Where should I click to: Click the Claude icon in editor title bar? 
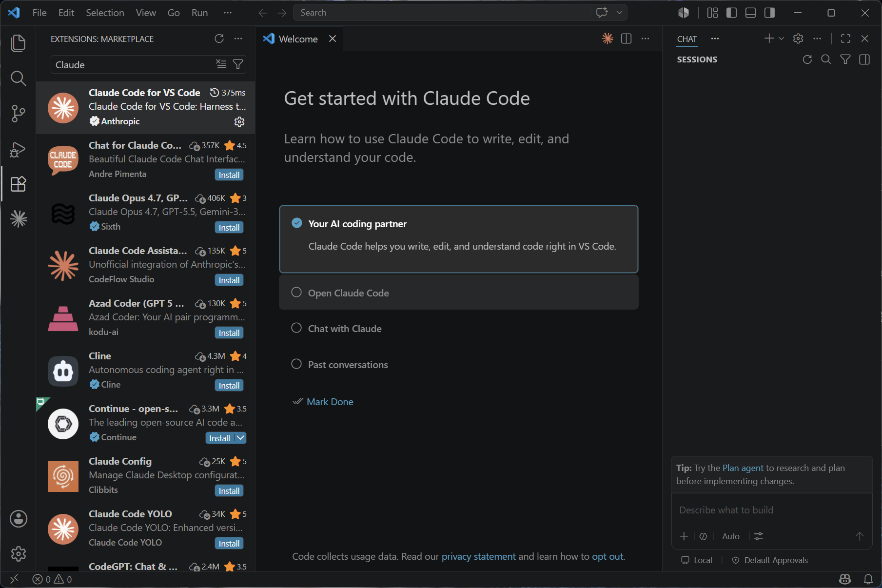pyautogui.click(x=608, y=39)
